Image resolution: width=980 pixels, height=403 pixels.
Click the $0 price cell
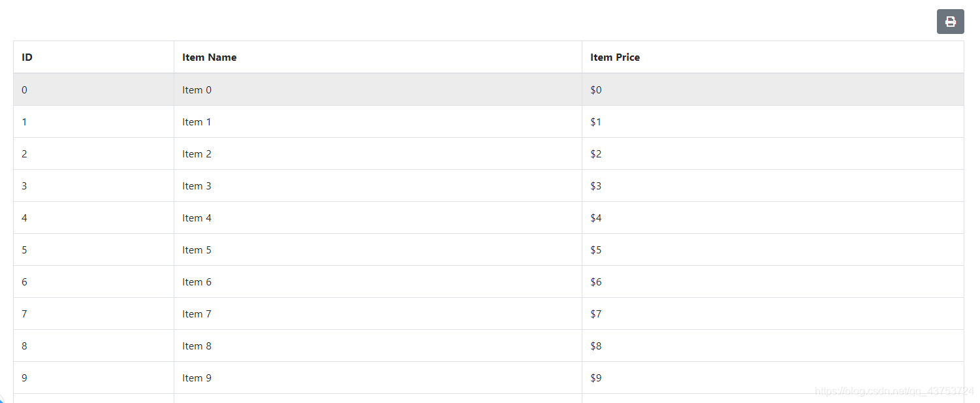click(x=773, y=90)
